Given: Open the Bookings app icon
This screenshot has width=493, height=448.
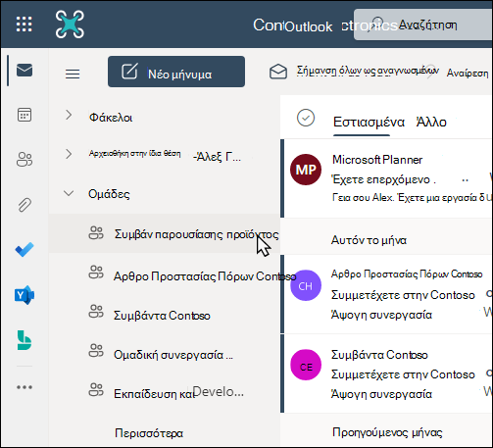Looking at the screenshot, I should point(25,340).
